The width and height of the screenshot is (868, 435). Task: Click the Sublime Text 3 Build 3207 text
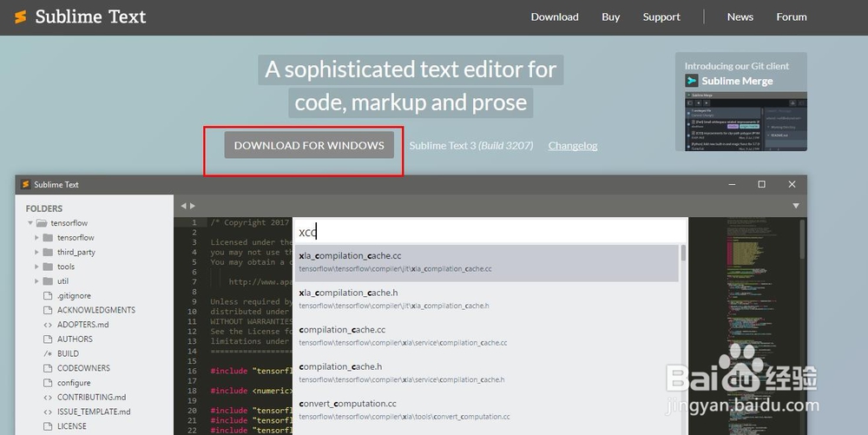click(471, 146)
